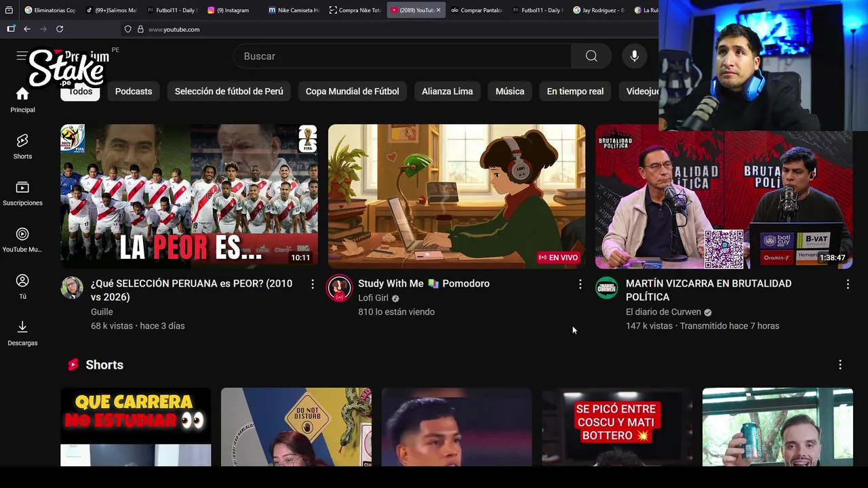Select the En tiempo real chip
The width and height of the screenshot is (868, 488).
click(x=575, y=91)
